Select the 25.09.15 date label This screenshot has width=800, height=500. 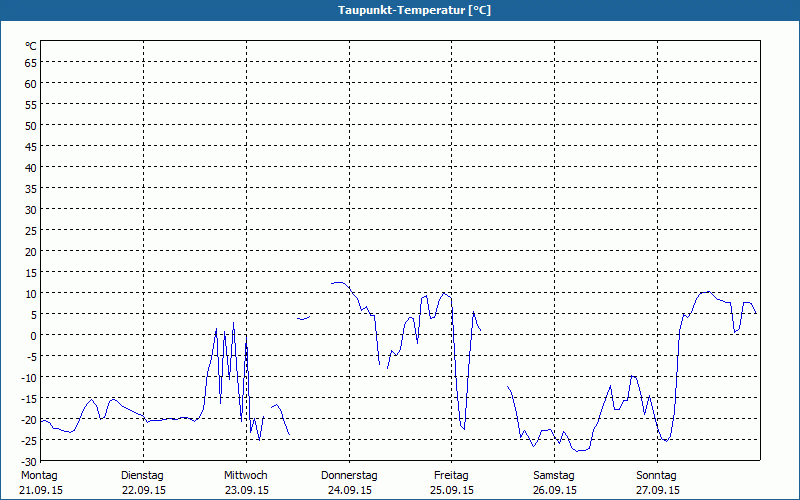click(452, 490)
